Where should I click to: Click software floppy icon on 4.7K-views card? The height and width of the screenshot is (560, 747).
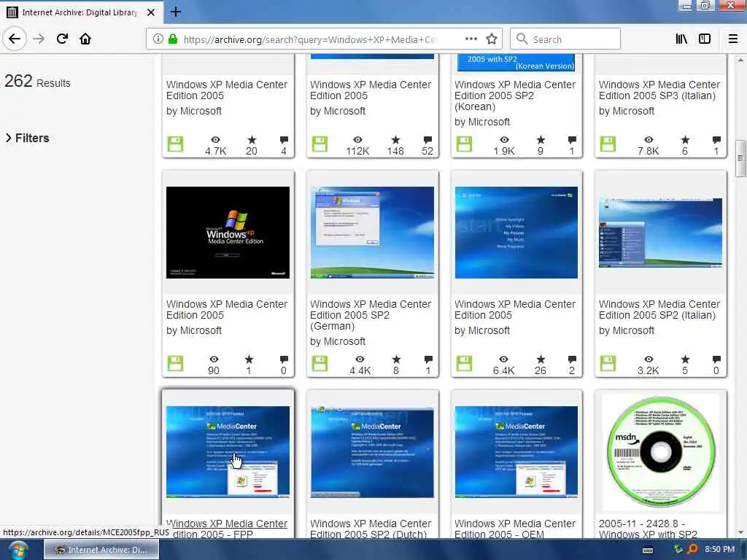pyautogui.click(x=175, y=144)
